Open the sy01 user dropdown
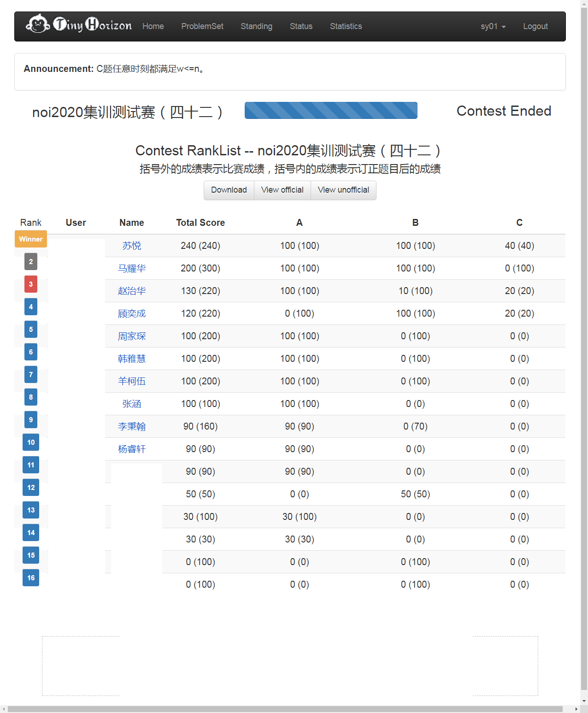 pyautogui.click(x=492, y=26)
